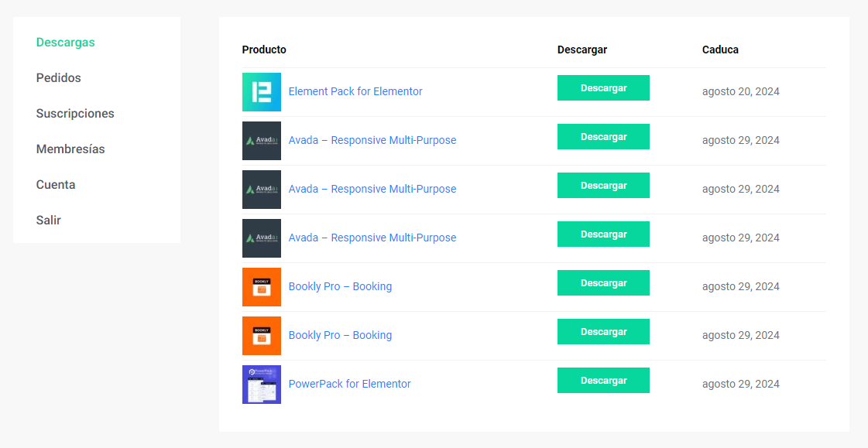
Task: Click the PowerPack for Elementor product thumbnail
Action: pyautogui.click(x=261, y=385)
